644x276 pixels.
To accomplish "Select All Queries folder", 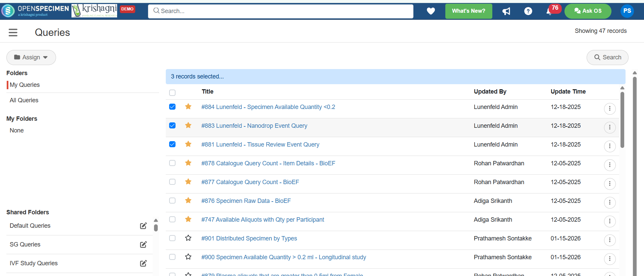I will click(24, 100).
